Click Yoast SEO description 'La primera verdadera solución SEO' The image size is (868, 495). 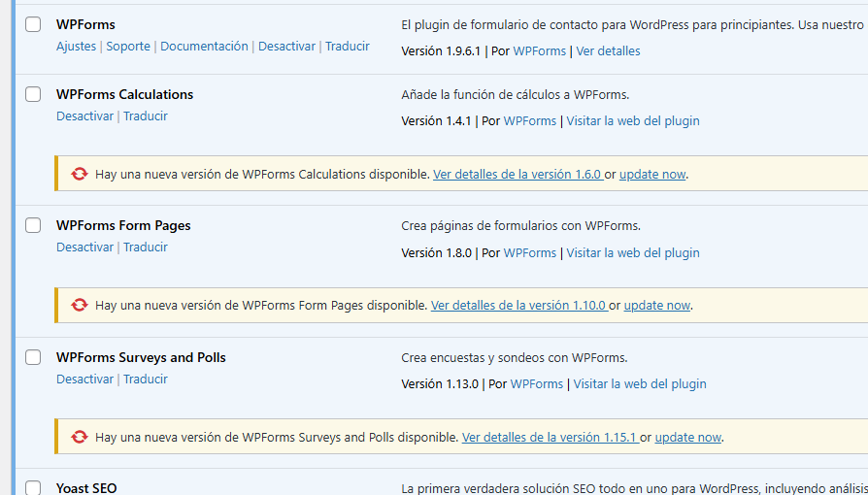click(634, 488)
